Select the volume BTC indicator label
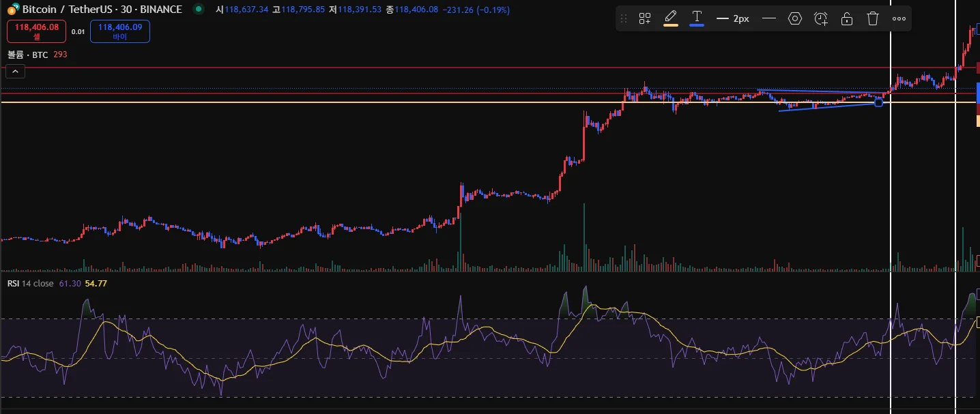 tap(27, 55)
